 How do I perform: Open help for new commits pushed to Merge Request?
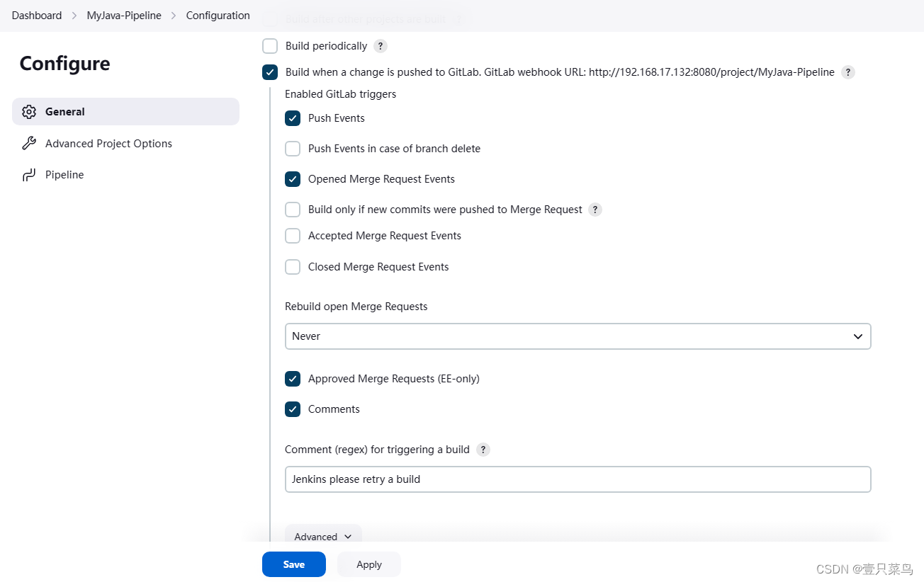[x=595, y=210]
